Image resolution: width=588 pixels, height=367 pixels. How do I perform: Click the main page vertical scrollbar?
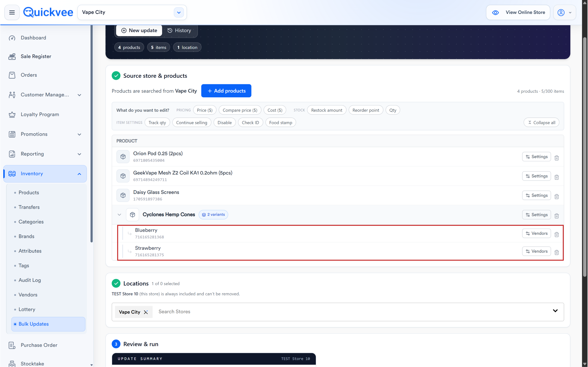pyautogui.click(x=585, y=157)
